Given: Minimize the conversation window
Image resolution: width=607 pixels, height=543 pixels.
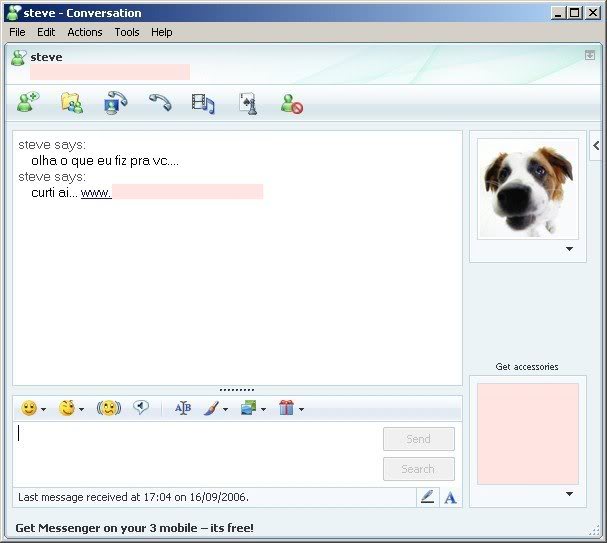Looking at the screenshot, I should (558, 13).
